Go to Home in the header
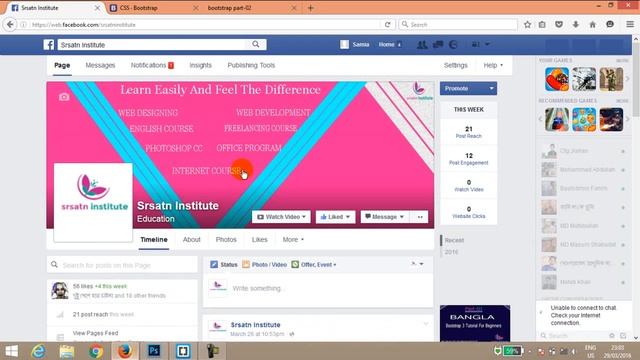The width and height of the screenshot is (640, 360). pos(386,44)
